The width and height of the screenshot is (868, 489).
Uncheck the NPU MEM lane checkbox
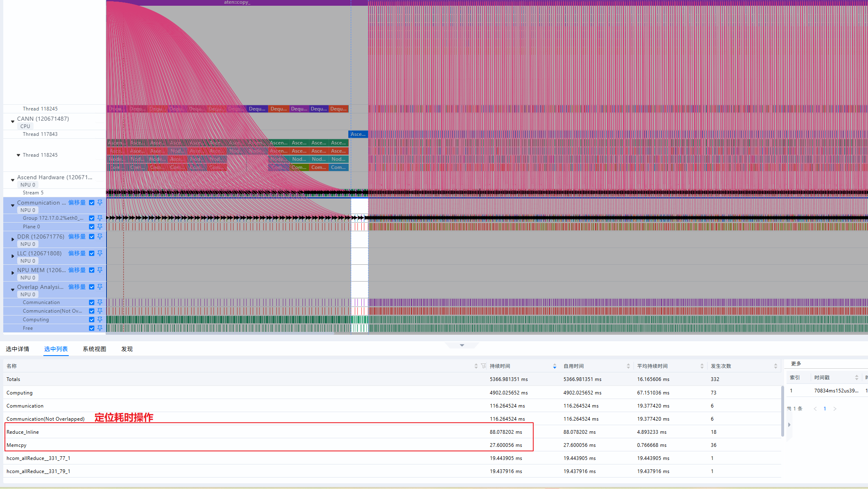(92, 270)
